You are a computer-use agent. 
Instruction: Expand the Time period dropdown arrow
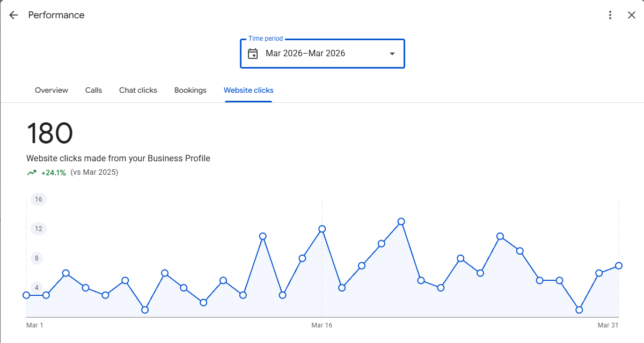392,54
